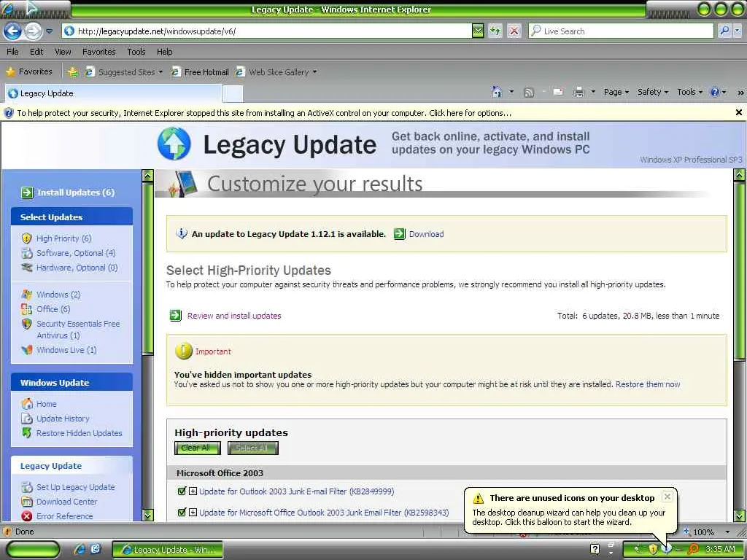The image size is (747, 560).
Task: Open the Page command bar menu
Action: [616, 92]
